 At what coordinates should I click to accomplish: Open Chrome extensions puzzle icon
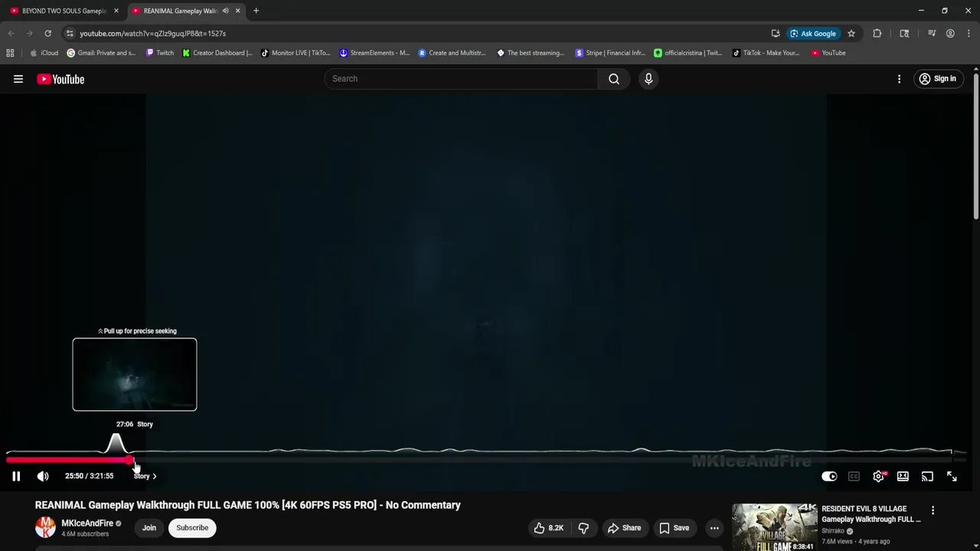coord(877,34)
